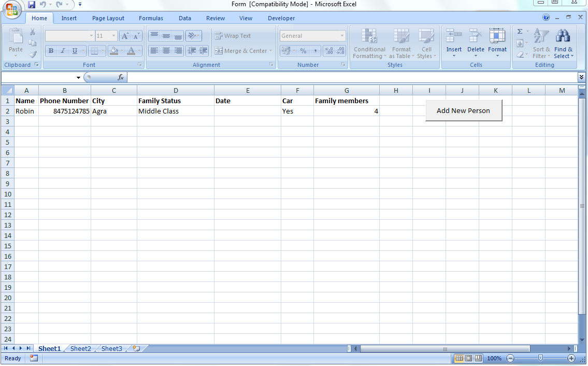Click the Add New Person button
This screenshot has height=366, width=588.
coord(464,110)
